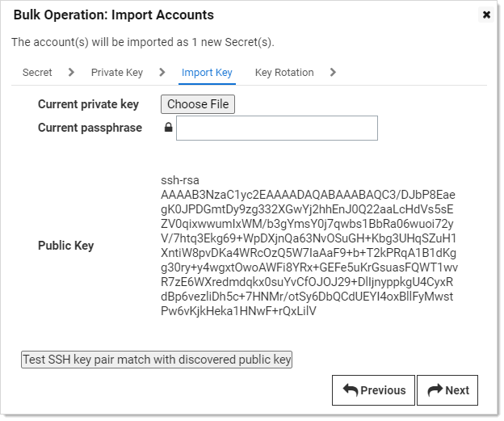Click the lock icon beside passphrase field
The width and height of the screenshot is (504, 421).
tap(169, 128)
